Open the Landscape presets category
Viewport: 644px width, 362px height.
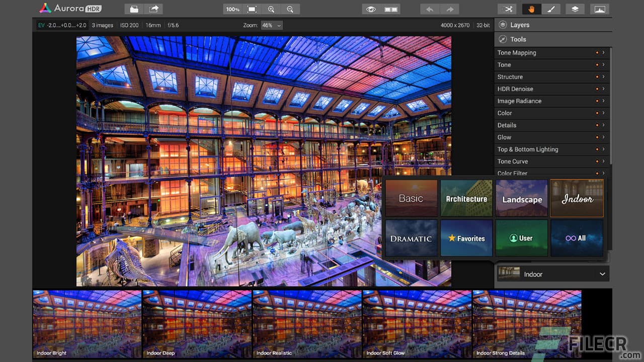click(521, 198)
